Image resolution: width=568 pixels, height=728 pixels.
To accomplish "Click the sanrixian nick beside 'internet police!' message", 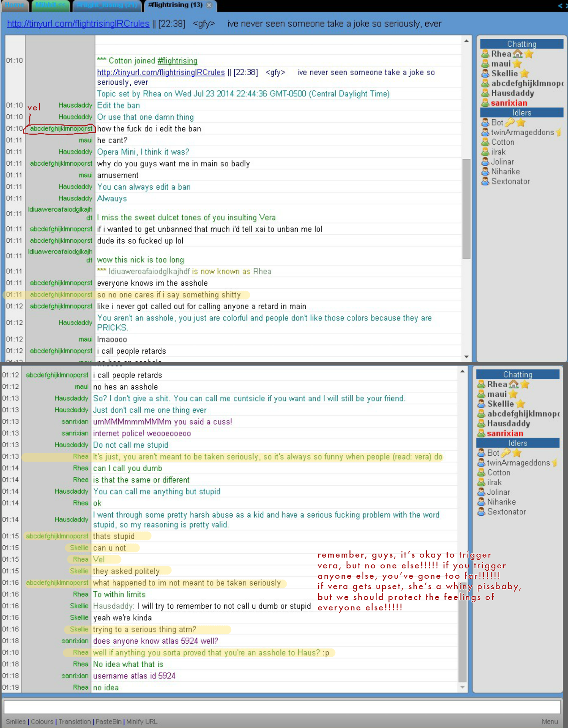I will coord(75,433).
